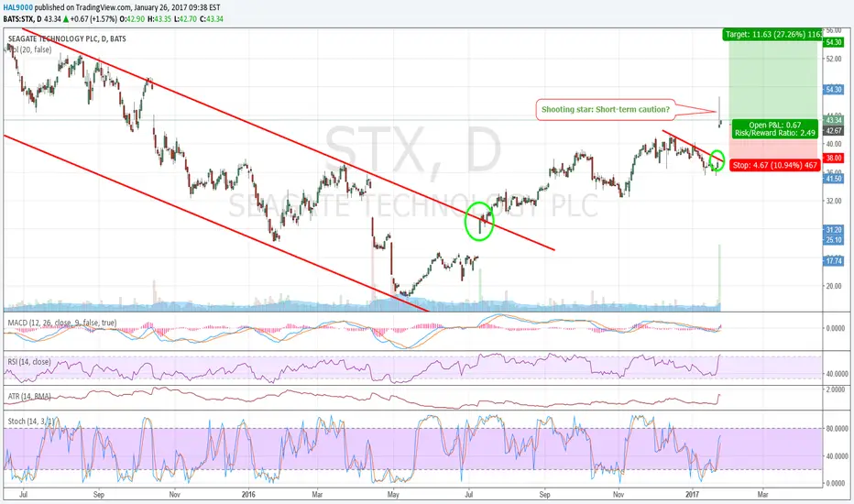Select the green target zone rectangle
Image resolution: width=854 pixels, height=504 pixels.
click(x=772, y=79)
